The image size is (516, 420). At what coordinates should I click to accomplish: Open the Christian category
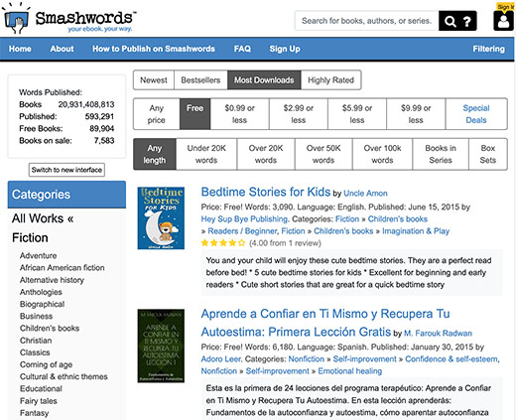tap(36, 341)
